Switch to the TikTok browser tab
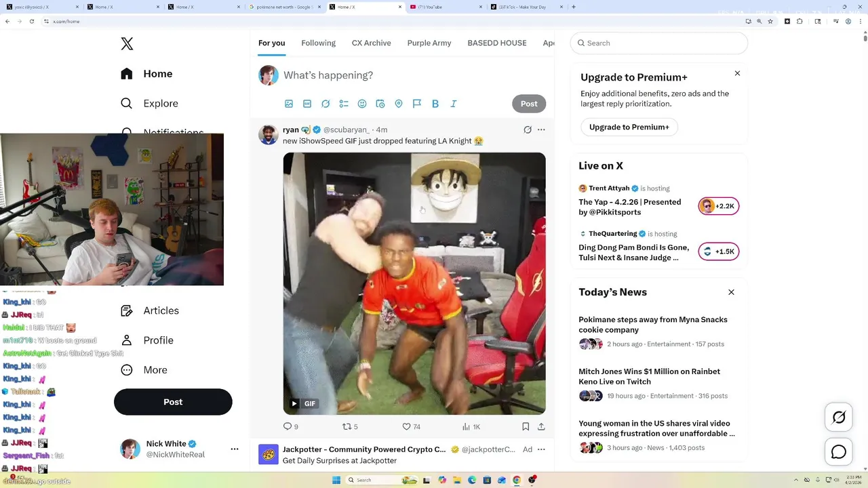 (526, 7)
